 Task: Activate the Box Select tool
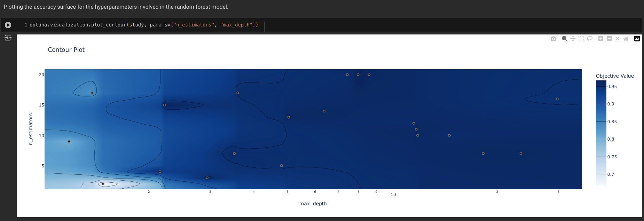click(x=581, y=39)
